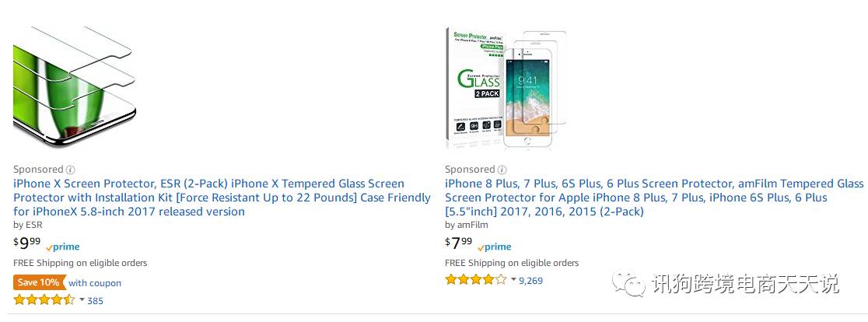Viewport: 868px width, 322px height.
Task: Open the ESR iPhone X Screen Protector title link
Action: [x=222, y=198]
